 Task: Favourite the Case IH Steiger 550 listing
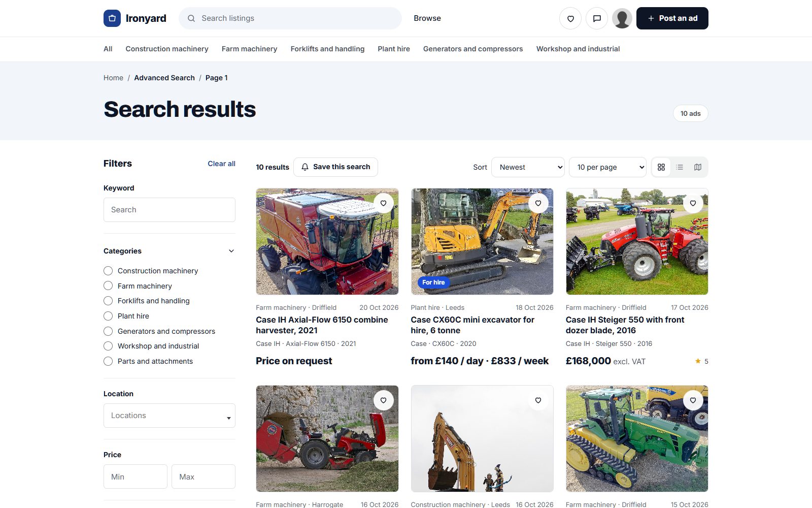693,203
